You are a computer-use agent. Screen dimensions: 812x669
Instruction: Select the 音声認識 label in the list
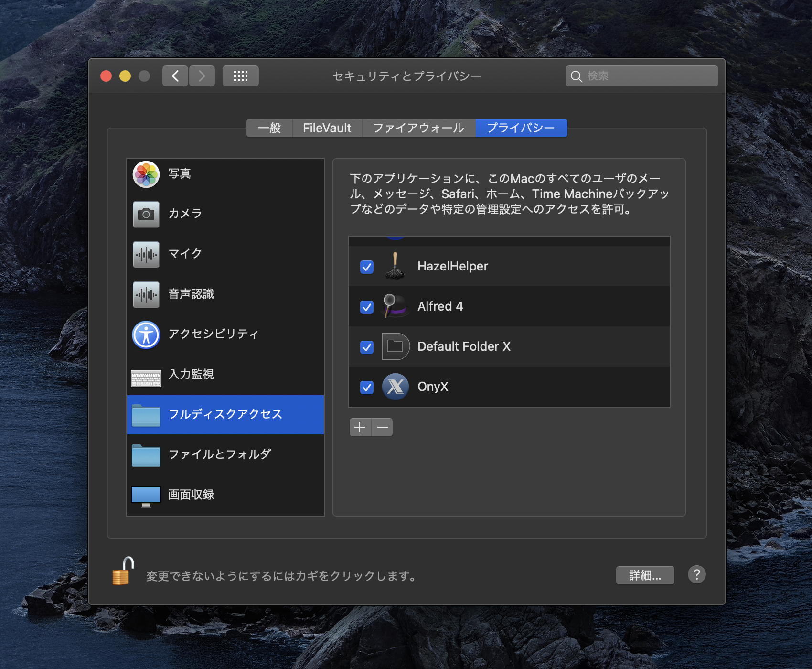(x=191, y=294)
